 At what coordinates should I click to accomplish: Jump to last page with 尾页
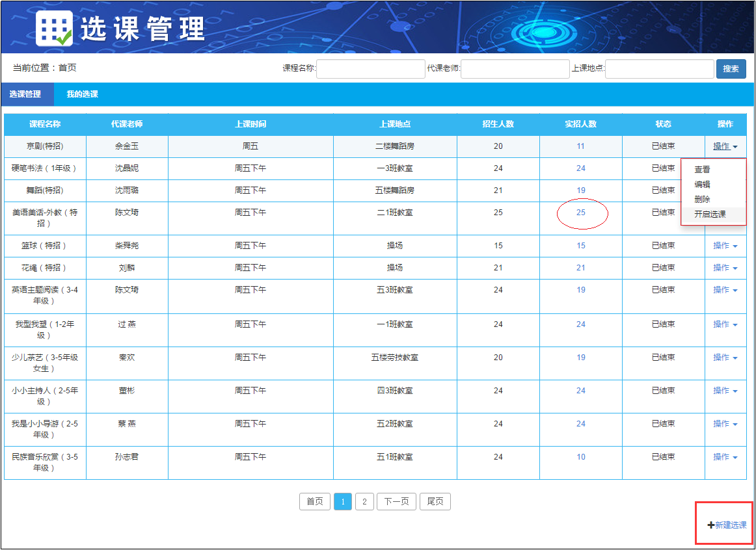coord(435,502)
